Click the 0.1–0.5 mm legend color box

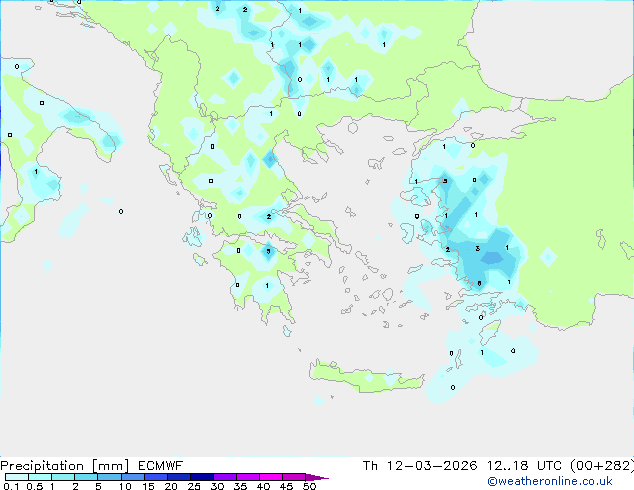[17, 477]
